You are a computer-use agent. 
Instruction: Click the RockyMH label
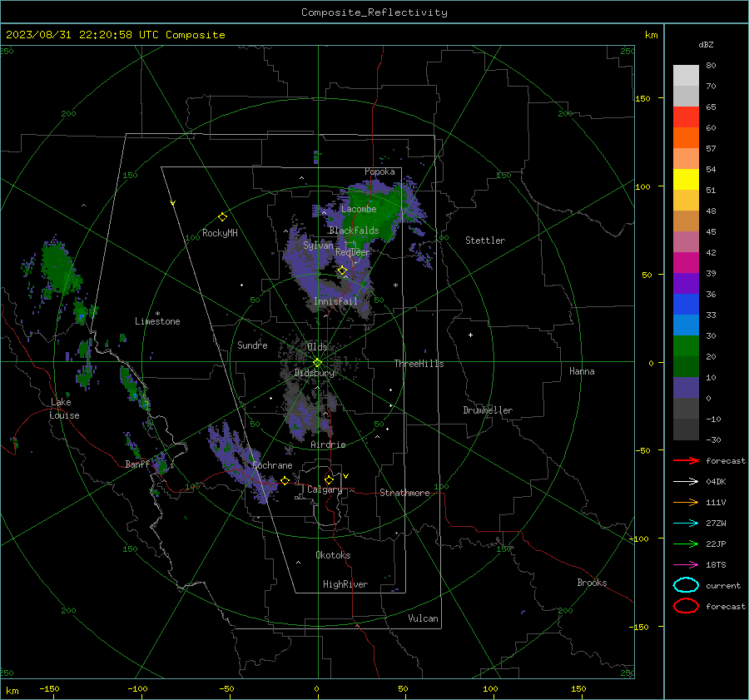[x=220, y=233]
